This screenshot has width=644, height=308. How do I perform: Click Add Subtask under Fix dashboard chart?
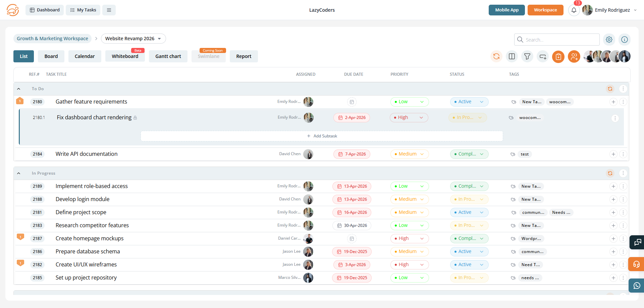click(x=322, y=136)
